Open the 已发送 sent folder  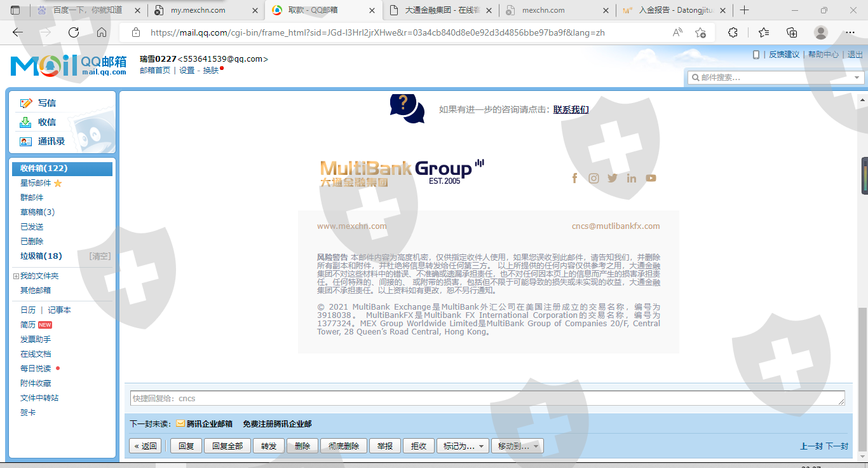(x=32, y=227)
